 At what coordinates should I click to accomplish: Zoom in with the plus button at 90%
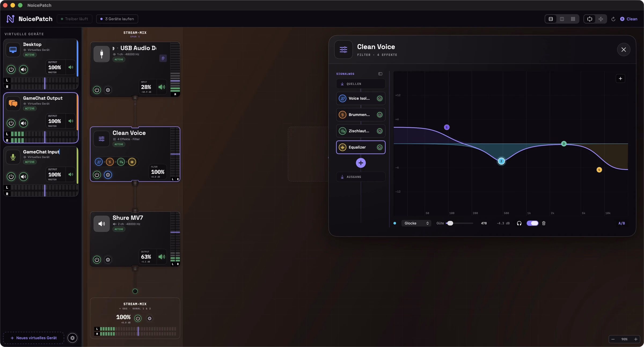(636, 339)
